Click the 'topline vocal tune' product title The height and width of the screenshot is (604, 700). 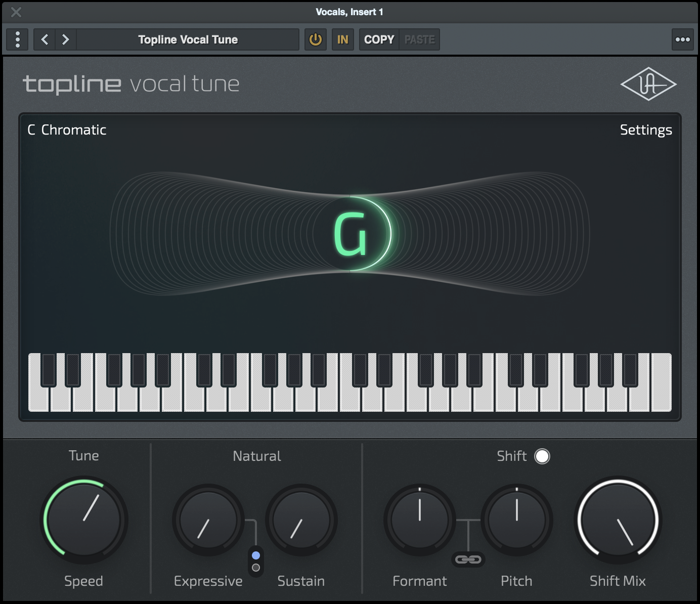pyautogui.click(x=131, y=84)
